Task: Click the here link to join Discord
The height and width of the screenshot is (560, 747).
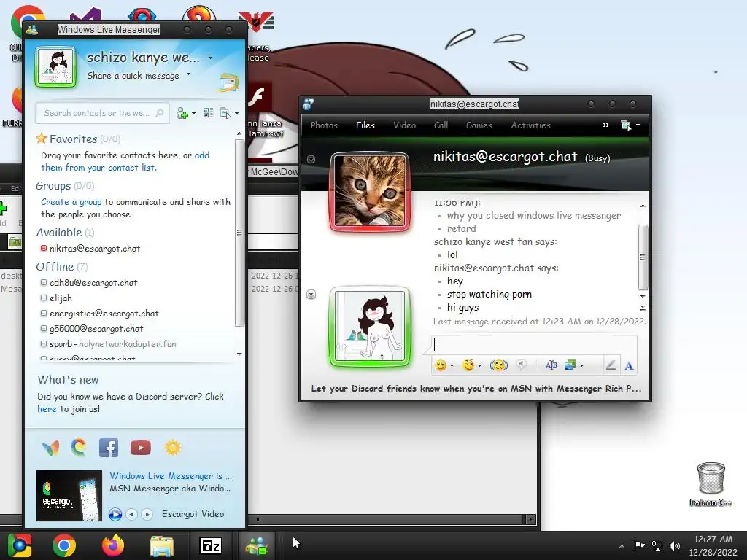Action: point(47,409)
